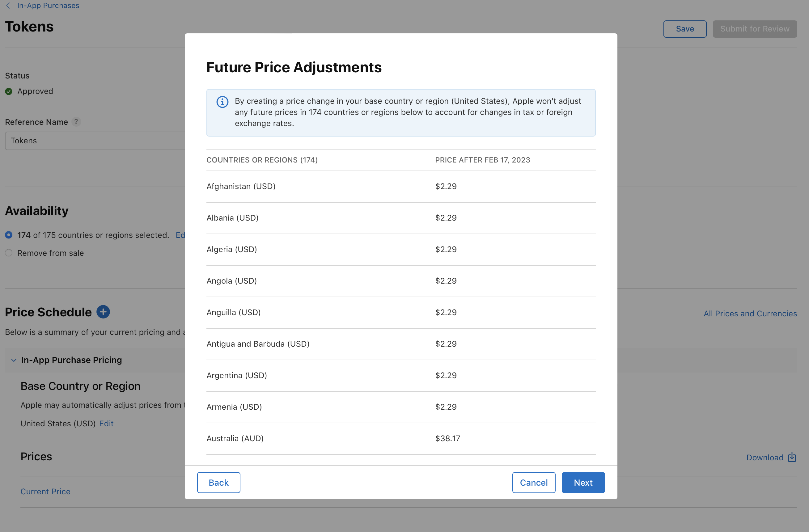Viewport: 809px width, 532px height.
Task: Edit the base country United States
Action: coord(106,424)
